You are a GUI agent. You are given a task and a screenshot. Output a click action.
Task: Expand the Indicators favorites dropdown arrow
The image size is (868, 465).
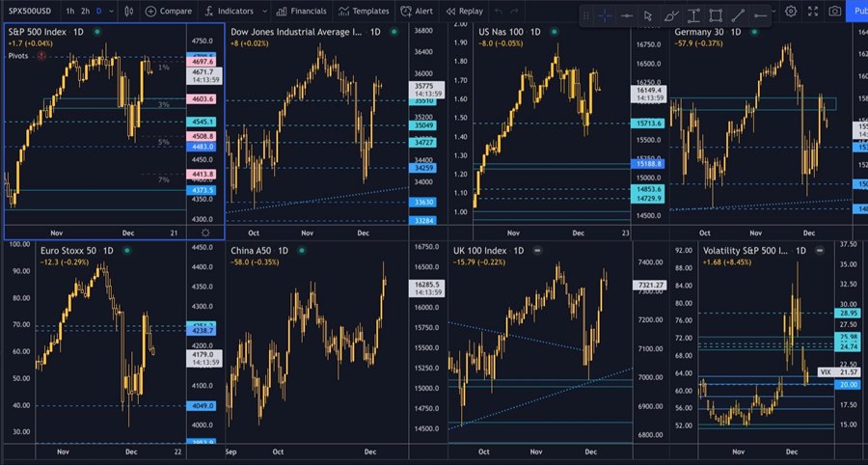click(264, 11)
